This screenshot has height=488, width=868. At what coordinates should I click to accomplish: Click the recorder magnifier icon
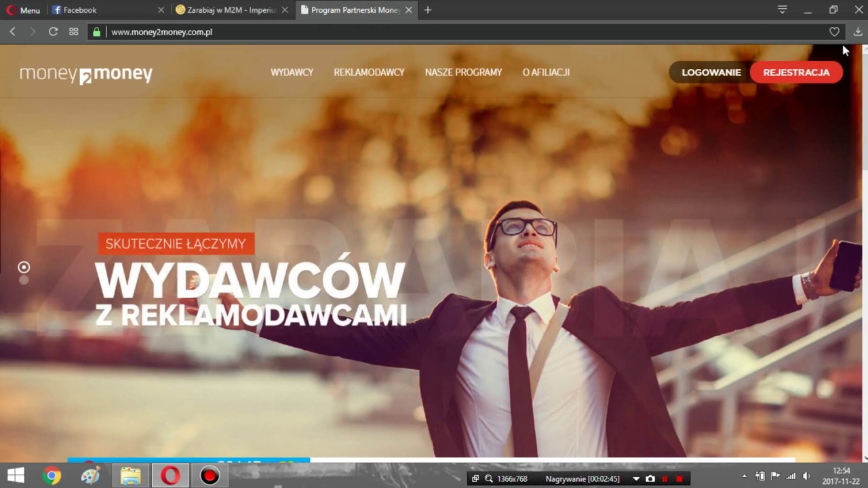coord(488,479)
